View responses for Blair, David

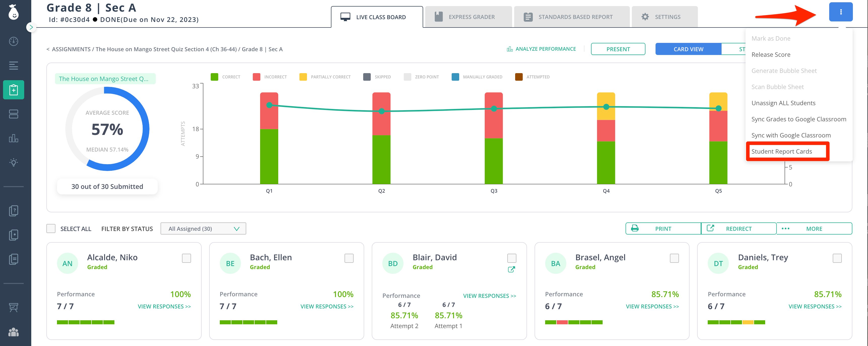490,296
